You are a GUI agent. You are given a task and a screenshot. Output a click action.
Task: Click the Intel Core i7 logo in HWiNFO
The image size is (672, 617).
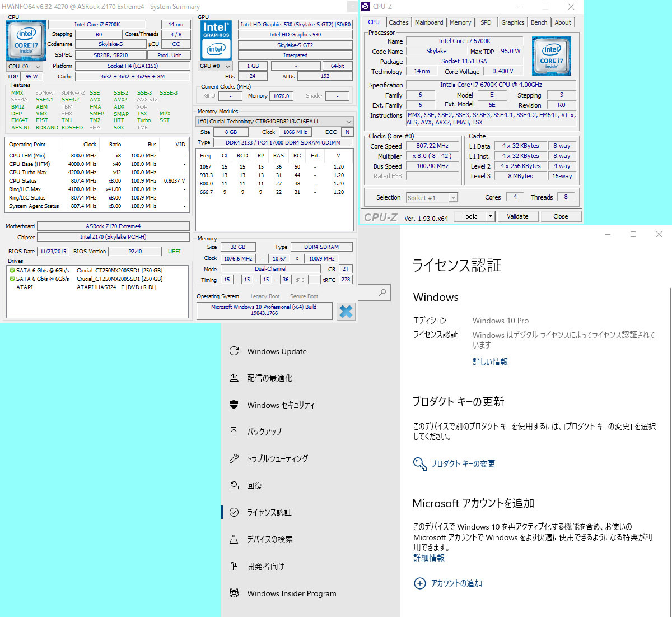pyautogui.click(x=26, y=40)
